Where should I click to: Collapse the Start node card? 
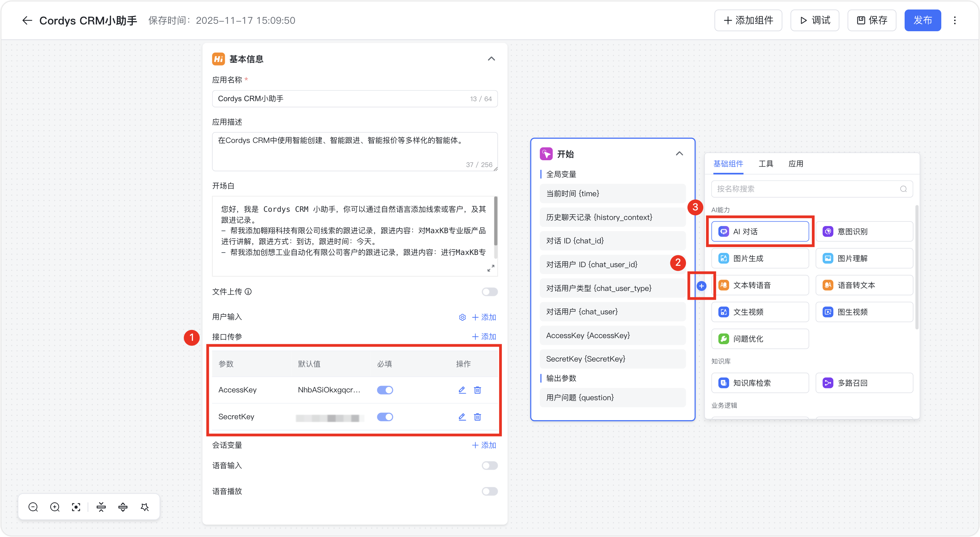[679, 154]
